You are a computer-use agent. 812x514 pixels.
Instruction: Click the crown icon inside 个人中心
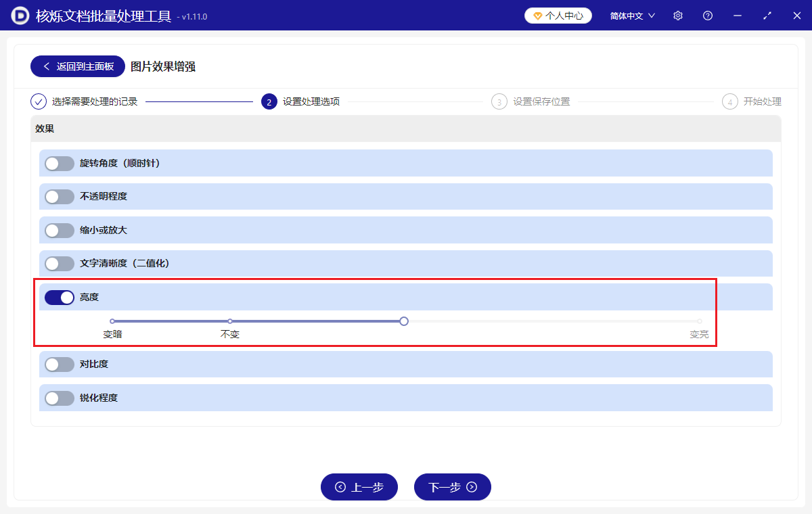538,14
